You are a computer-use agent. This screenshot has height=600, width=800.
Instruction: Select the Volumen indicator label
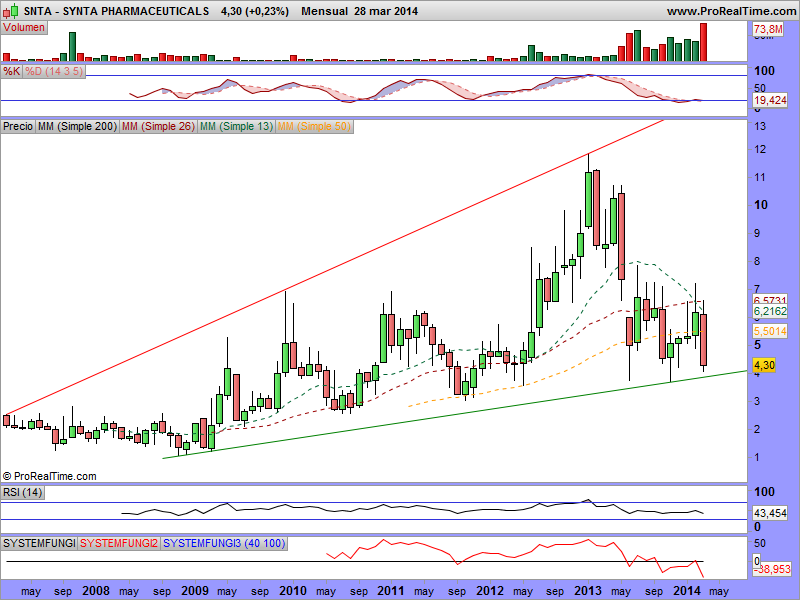pyautogui.click(x=24, y=28)
